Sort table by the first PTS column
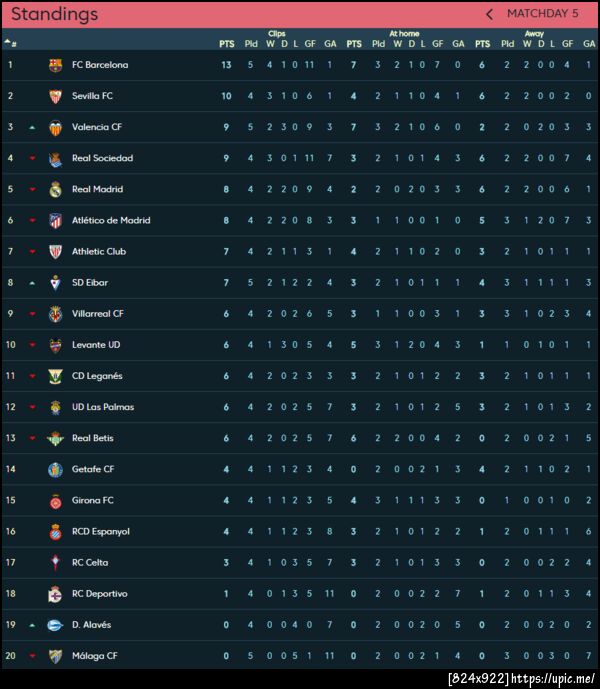Viewport: 600px width, 689px height. 227,44
